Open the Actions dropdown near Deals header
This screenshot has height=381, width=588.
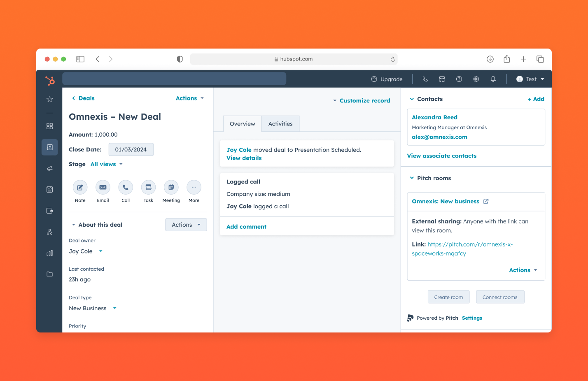(x=190, y=98)
